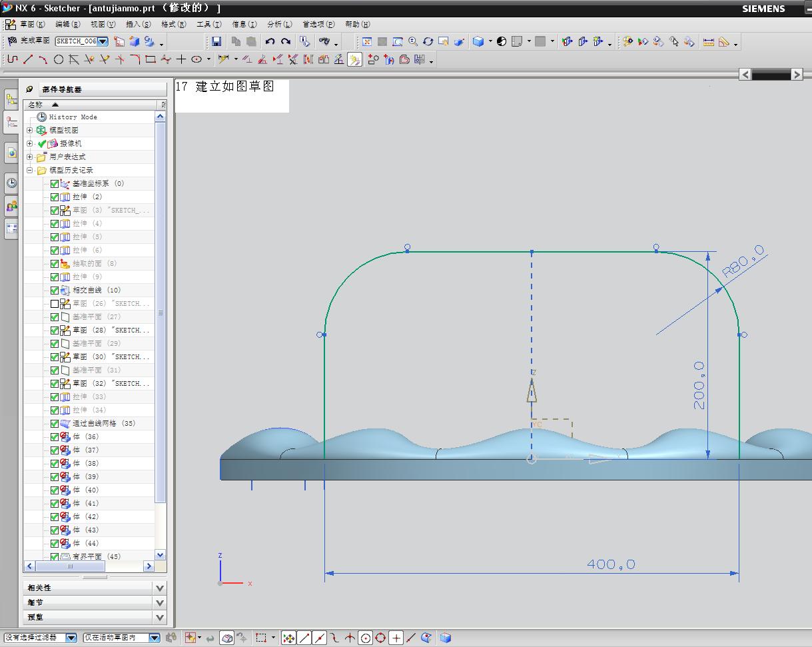Open the 编辑(E) Edit menu
Screen dimensions: 812x647
67,24
